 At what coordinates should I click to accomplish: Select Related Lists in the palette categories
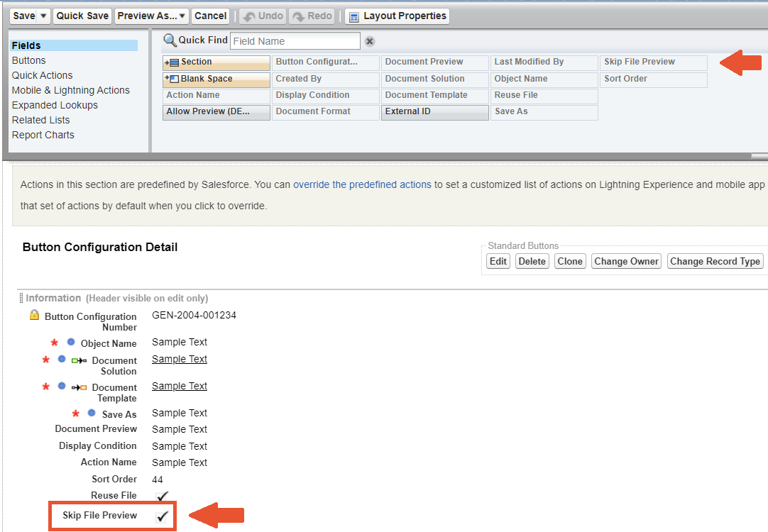pyautogui.click(x=41, y=120)
